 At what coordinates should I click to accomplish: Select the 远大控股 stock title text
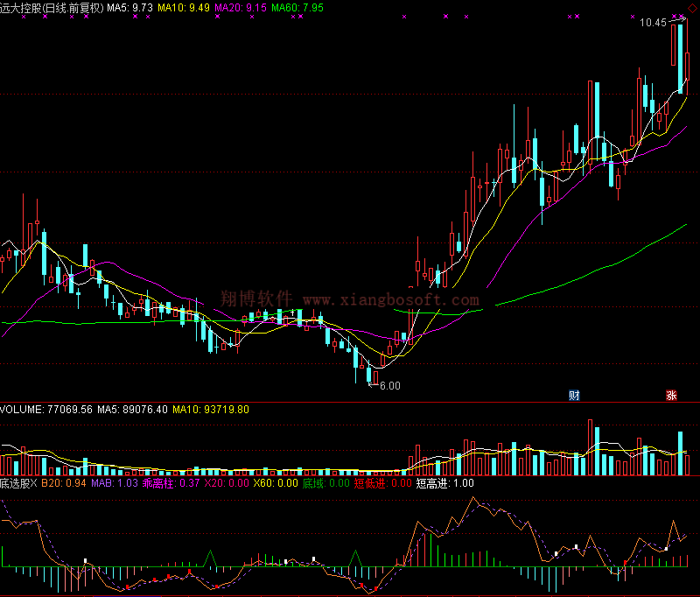click(x=52, y=8)
